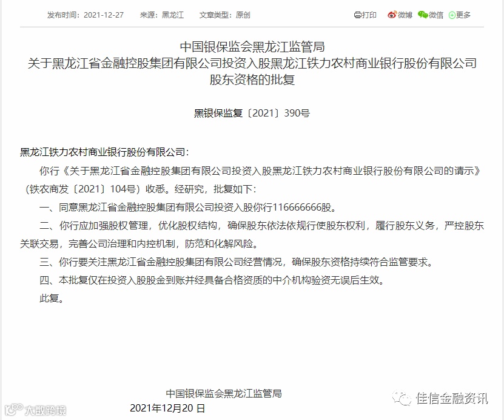Click the signing date 2021年12月20日
This screenshot has width=504, height=420.
(x=167, y=408)
